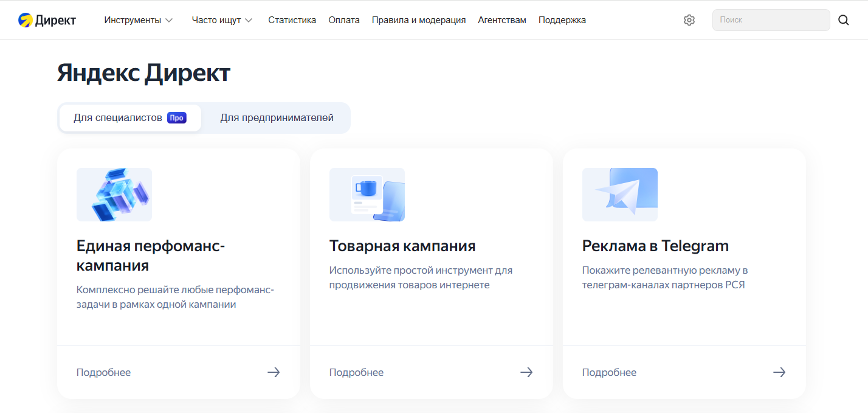Open the Товарная кампания heading
The height and width of the screenshot is (413, 868).
tap(402, 246)
